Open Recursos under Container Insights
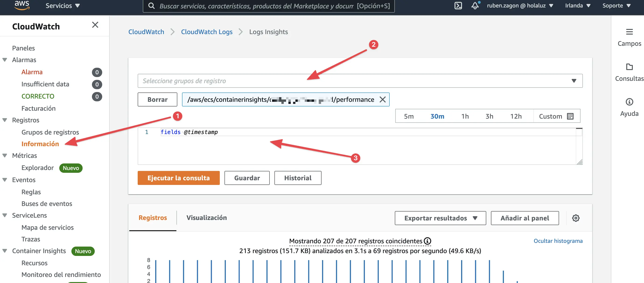 [x=34, y=263]
